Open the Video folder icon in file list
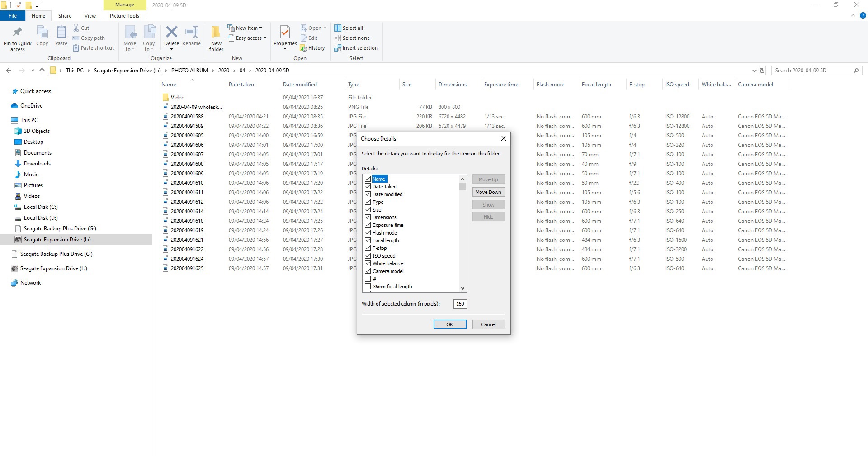 pyautogui.click(x=165, y=97)
